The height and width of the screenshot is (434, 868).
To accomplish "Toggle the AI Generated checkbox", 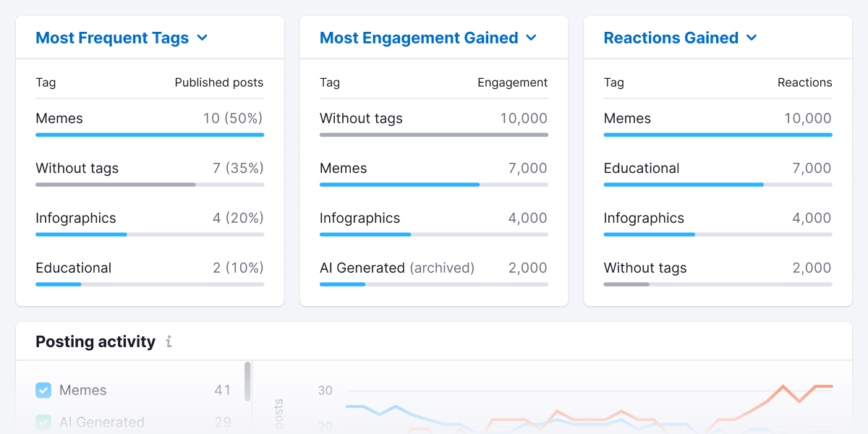I will tap(43, 422).
